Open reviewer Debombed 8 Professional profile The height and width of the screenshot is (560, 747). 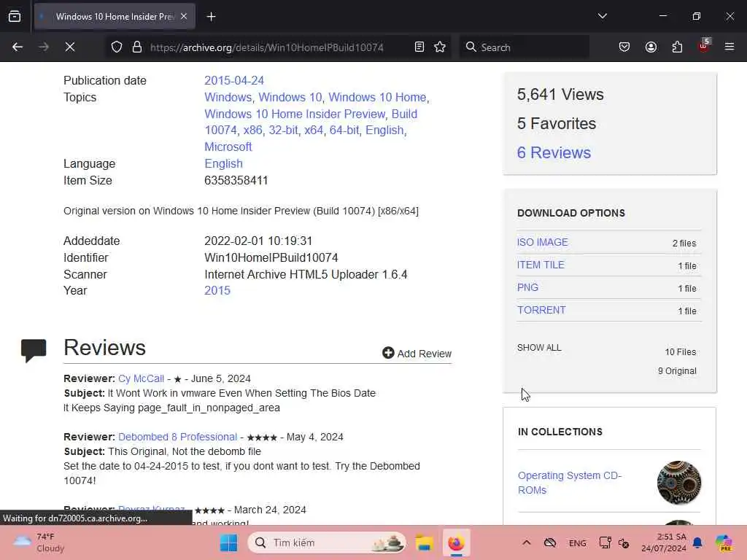tap(178, 437)
